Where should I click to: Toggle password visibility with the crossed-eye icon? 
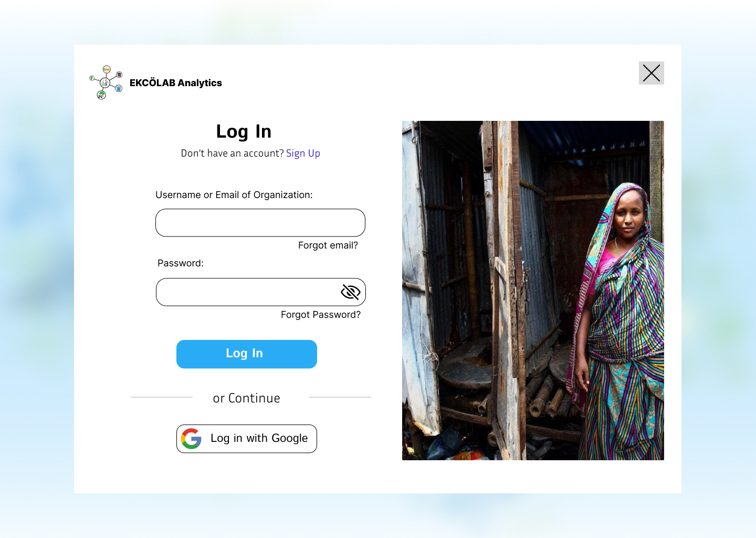[351, 292]
